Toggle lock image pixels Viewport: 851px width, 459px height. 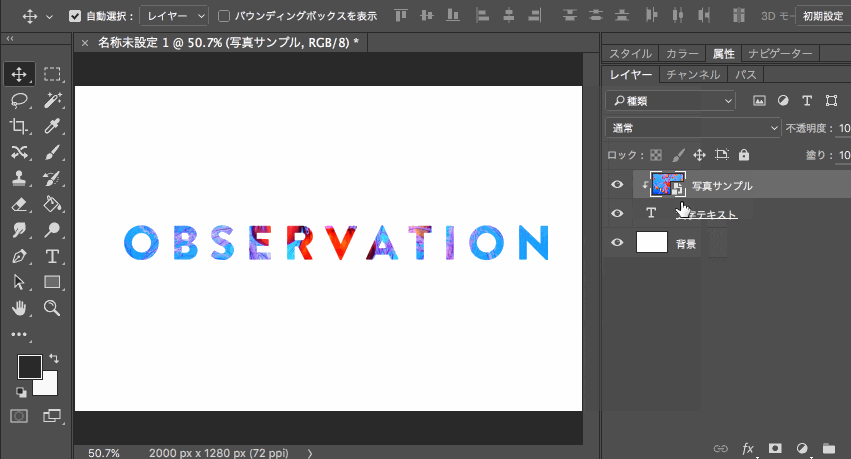678,155
